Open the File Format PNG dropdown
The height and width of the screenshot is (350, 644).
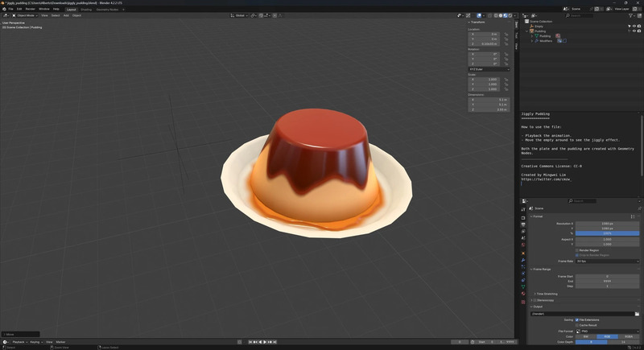(608, 331)
